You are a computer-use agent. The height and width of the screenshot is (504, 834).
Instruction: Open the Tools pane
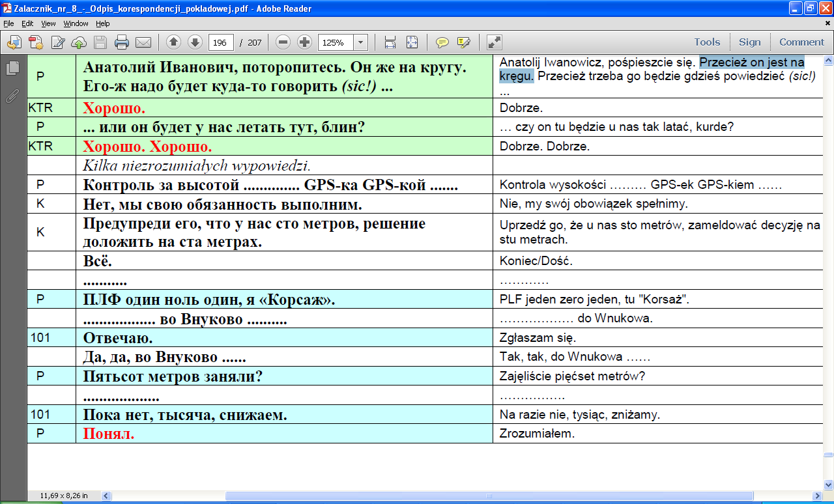point(707,42)
